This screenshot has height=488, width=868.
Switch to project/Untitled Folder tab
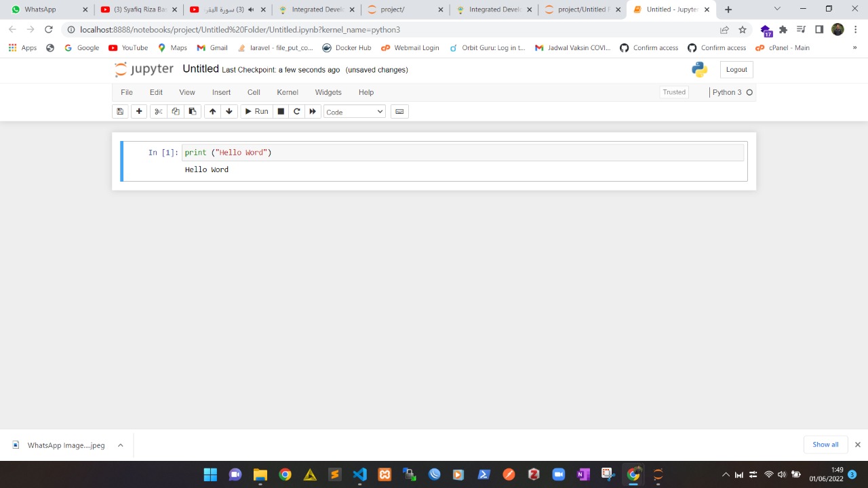583,9
